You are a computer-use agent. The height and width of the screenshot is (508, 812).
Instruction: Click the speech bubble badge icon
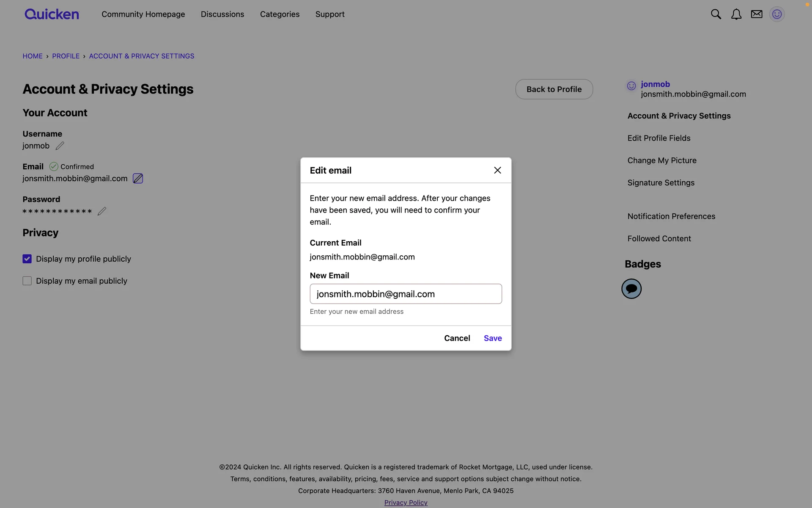click(631, 289)
